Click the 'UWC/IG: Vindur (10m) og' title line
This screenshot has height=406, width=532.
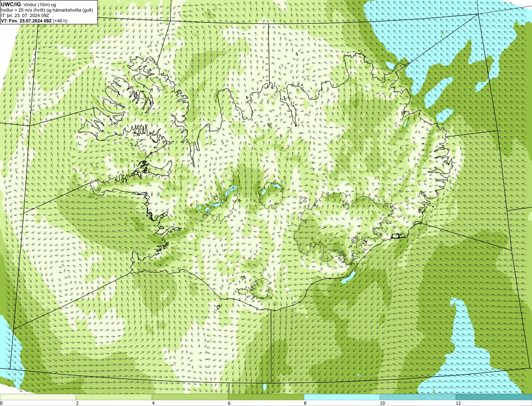tap(29, 5)
